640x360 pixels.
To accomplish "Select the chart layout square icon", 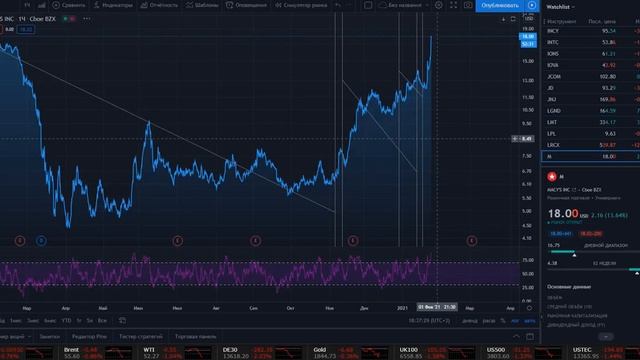I will tap(368, 5).
